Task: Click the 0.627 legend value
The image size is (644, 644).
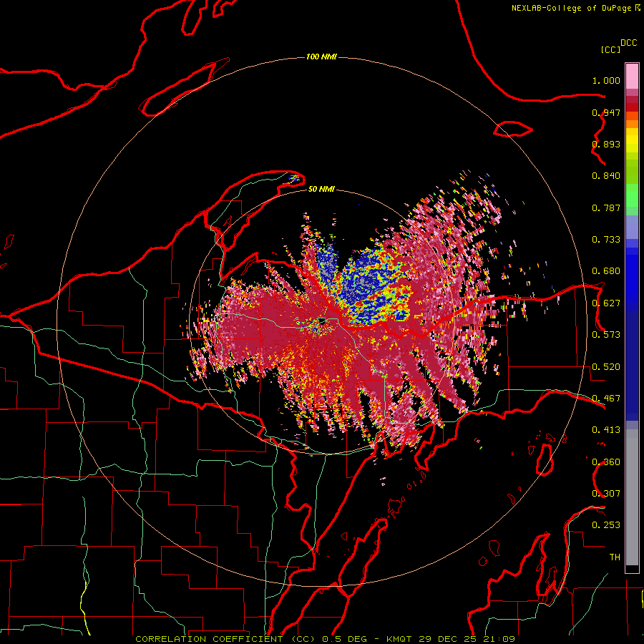Action: (606, 303)
